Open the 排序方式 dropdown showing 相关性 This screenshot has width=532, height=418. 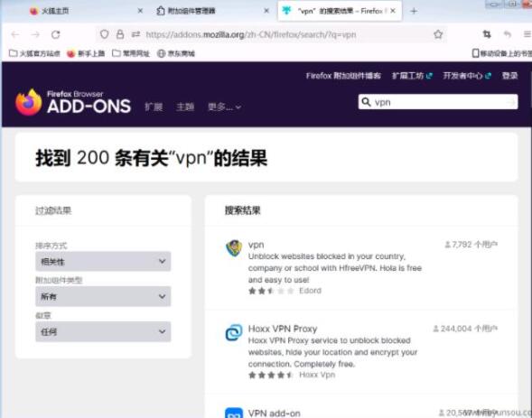(103, 262)
